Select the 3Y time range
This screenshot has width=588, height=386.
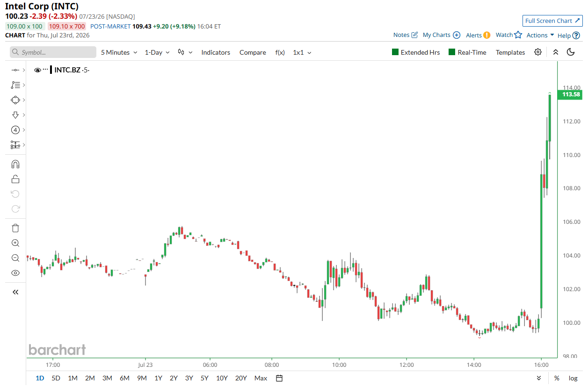pos(189,378)
